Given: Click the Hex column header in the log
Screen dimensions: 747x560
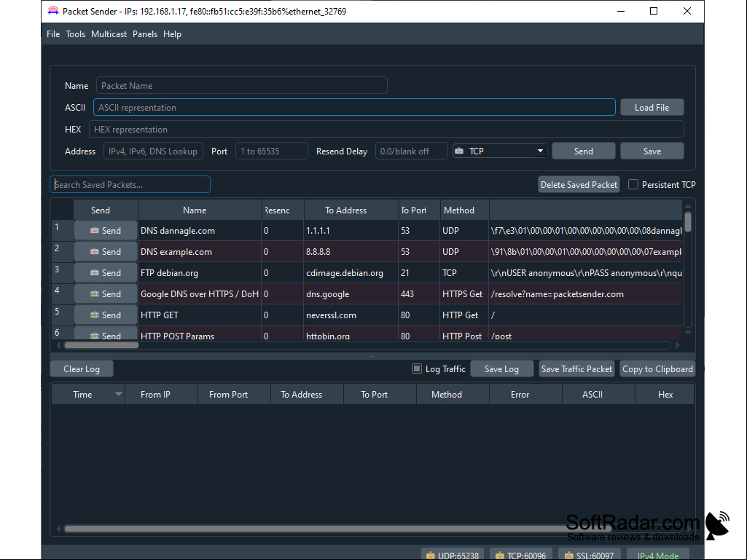Looking at the screenshot, I should coord(665,394).
